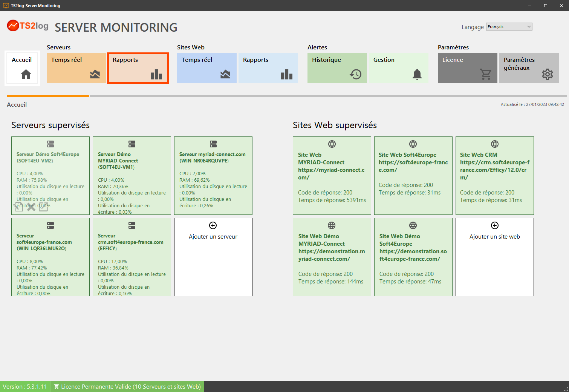Open the Serveurs Rapports tile
The width and height of the screenshot is (569, 392).
tap(138, 68)
